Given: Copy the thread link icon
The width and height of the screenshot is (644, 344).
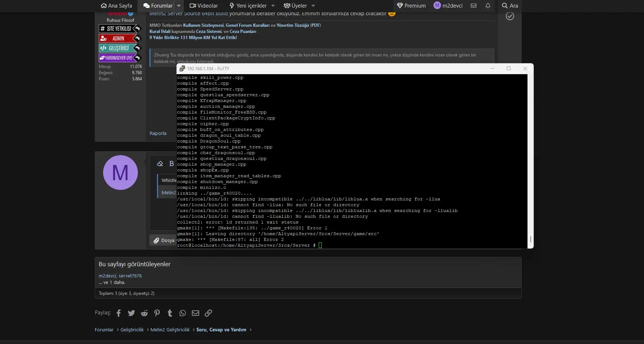Looking at the screenshot, I should tap(208, 313).
